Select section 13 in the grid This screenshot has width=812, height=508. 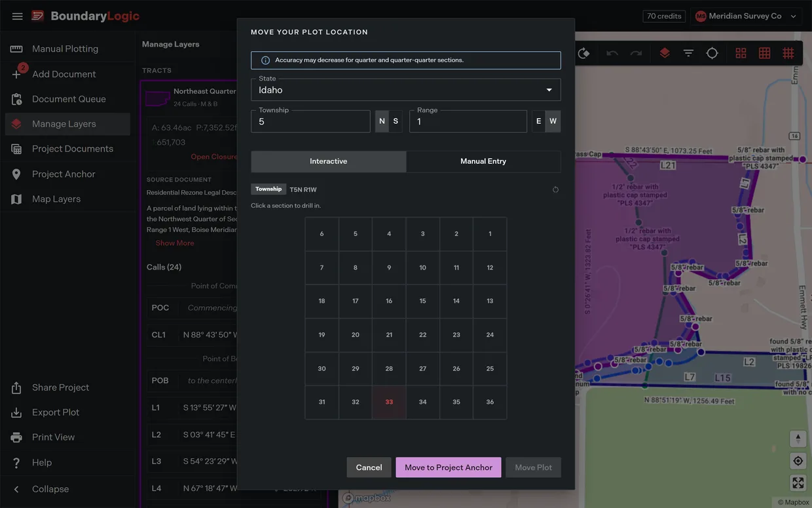(x=490, y=301)
